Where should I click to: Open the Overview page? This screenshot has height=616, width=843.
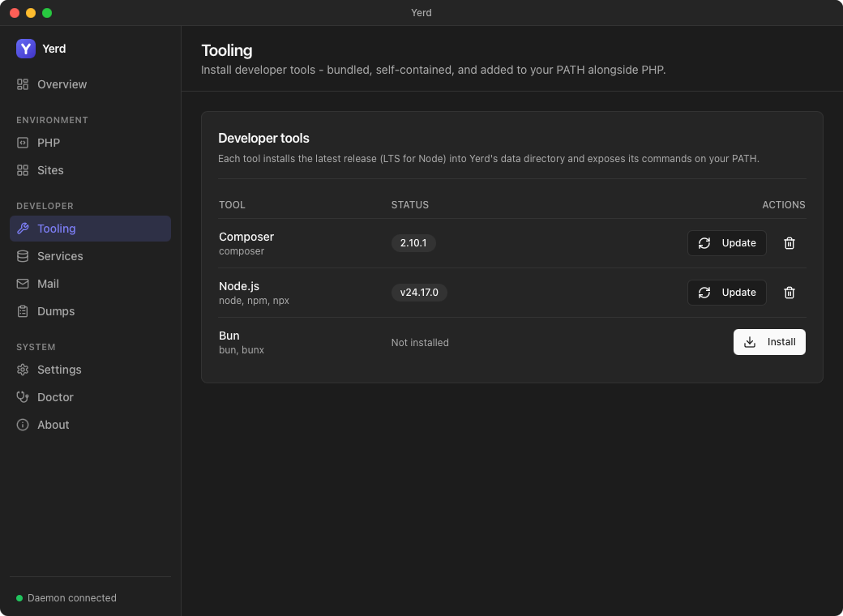pos(90,84)
